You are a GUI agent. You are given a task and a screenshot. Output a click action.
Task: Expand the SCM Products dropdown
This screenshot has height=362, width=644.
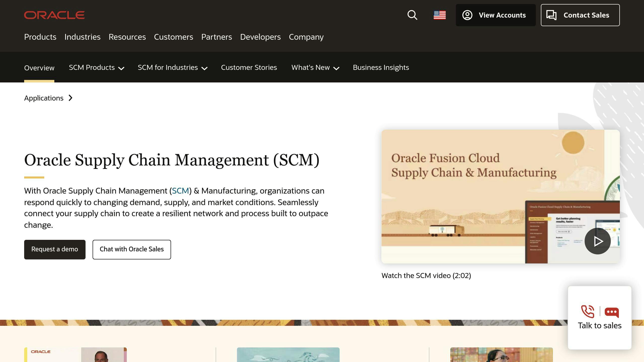96,67
